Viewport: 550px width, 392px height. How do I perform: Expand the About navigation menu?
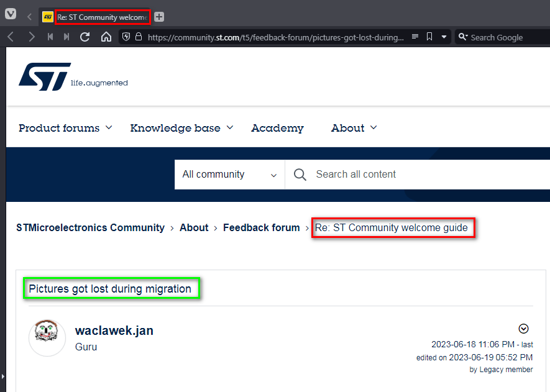(354, 128)
